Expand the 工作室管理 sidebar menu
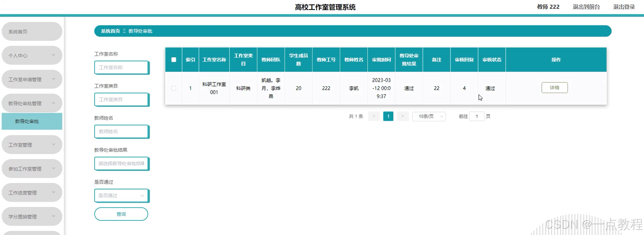Screen dimensions: 644x235 pyautogui.click(x=32, y=144)
